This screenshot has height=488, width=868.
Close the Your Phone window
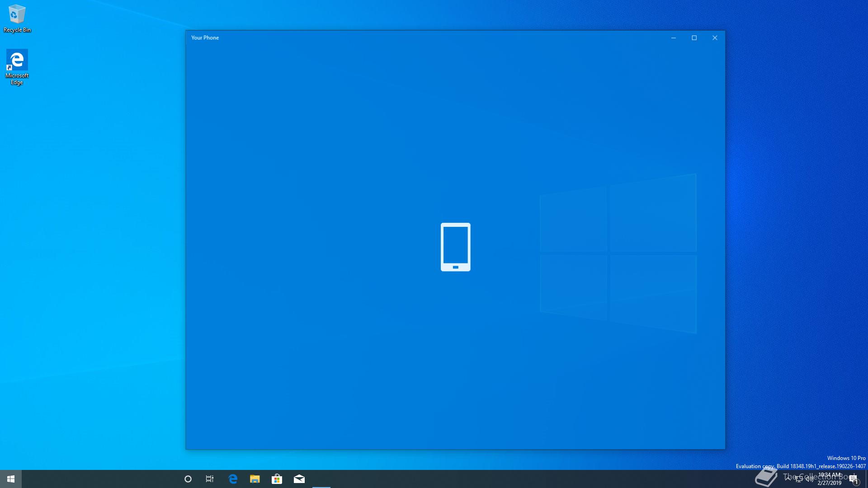(715, 38)
